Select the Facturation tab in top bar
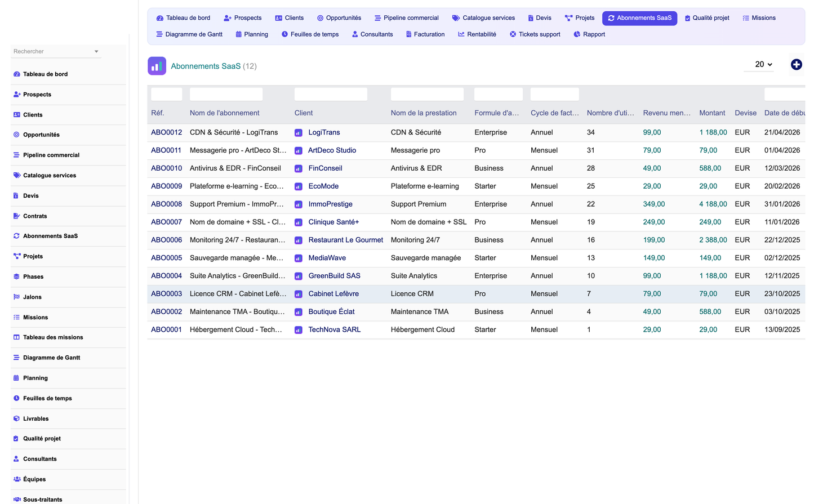 point(425,34)
